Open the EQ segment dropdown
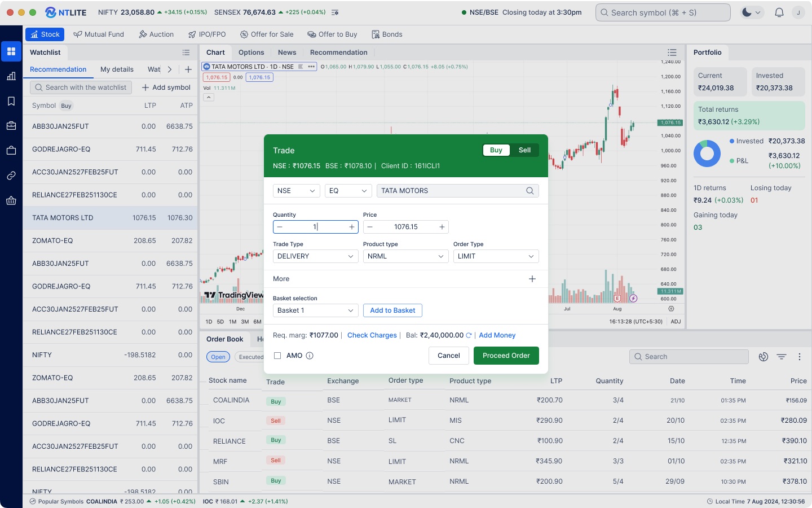Viewport: 812px width, 508px height. [x=348, y=191]
